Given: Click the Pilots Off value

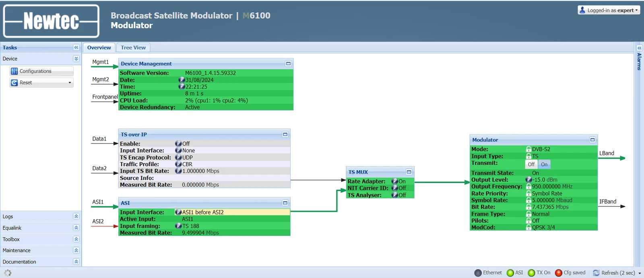Looking at the screenshot, I should click(x=536, y=220).
